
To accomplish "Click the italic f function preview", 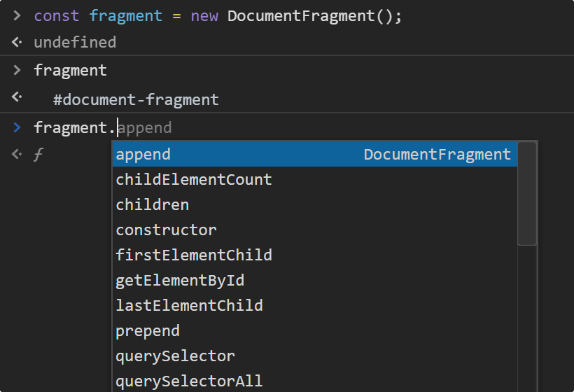I will coord(38,155).
